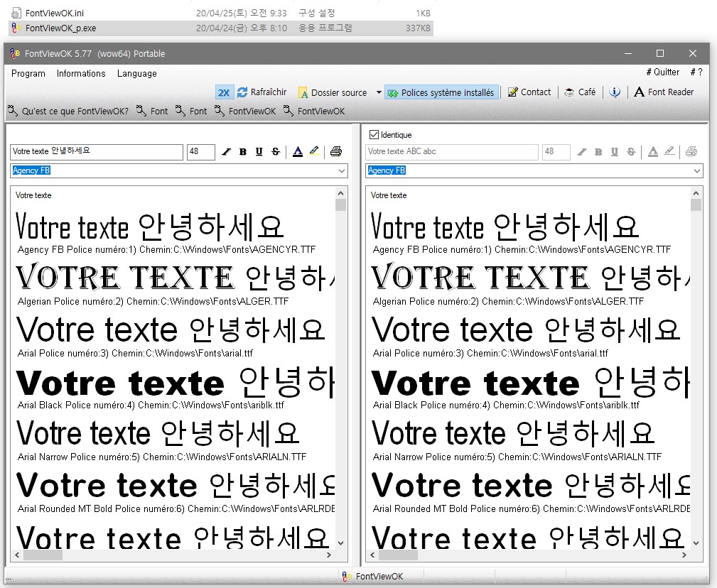Screen dimensions: 717x588
Task: Open the Café toolbar item
Action: click(579, 92)
